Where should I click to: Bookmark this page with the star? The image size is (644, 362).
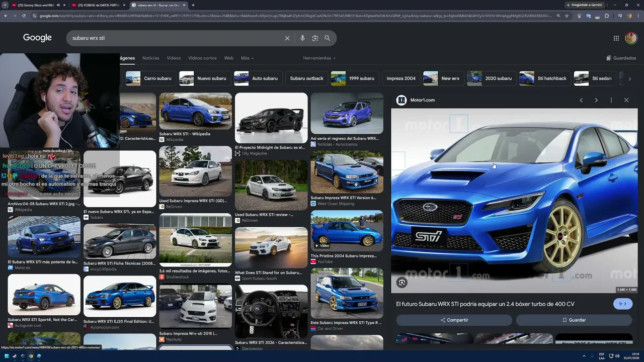pos(567,16)
